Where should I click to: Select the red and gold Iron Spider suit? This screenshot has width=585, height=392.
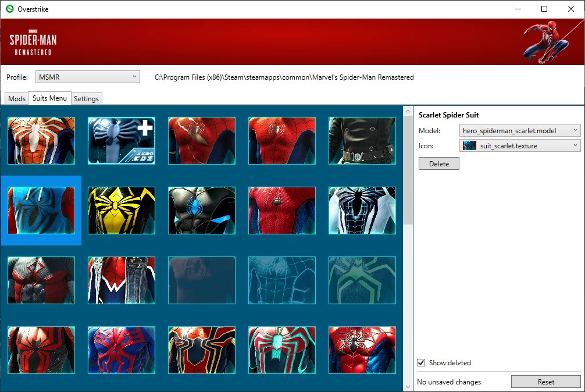[202, 350]
